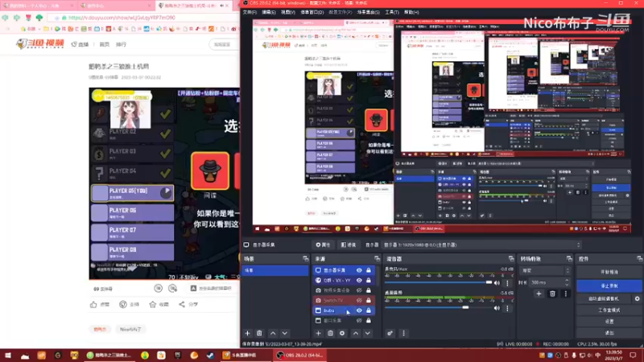Viewport: 644px width, 362px height.
Task: Unlock the bubu source lock
Action: [369, 311]
